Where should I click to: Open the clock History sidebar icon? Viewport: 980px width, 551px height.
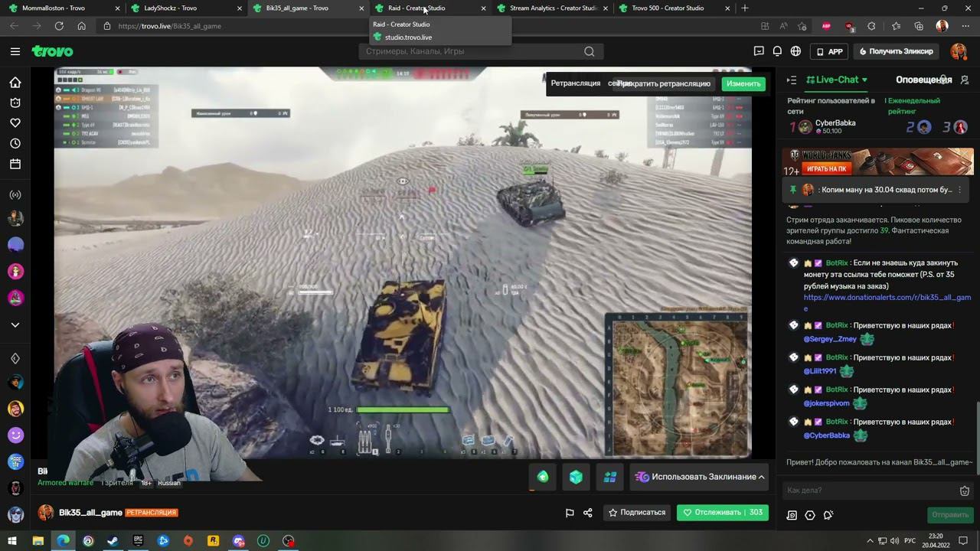click(x=15, y=144)
